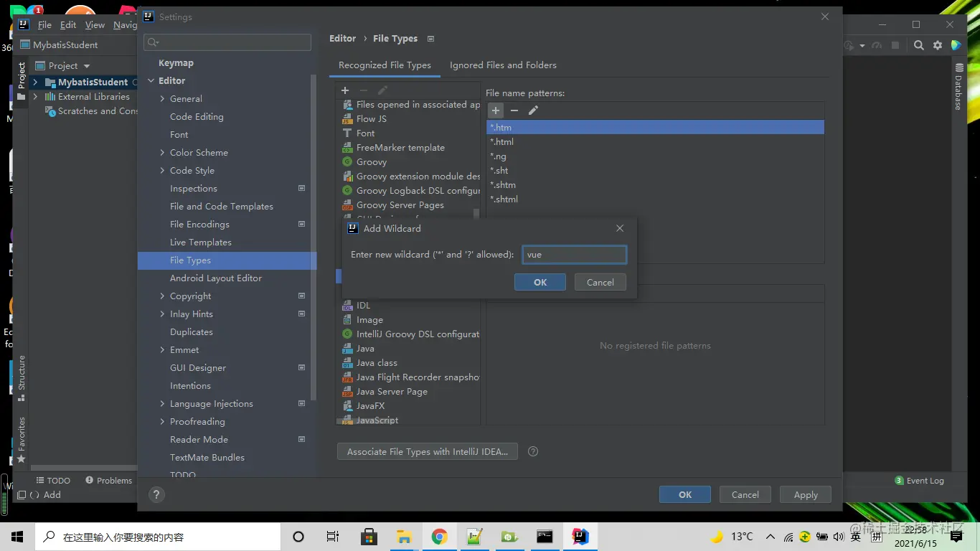Expand the Color Scheme node
Image resolution: width=980 pixels, height=551 pixels.
click(x=163, y=153)
